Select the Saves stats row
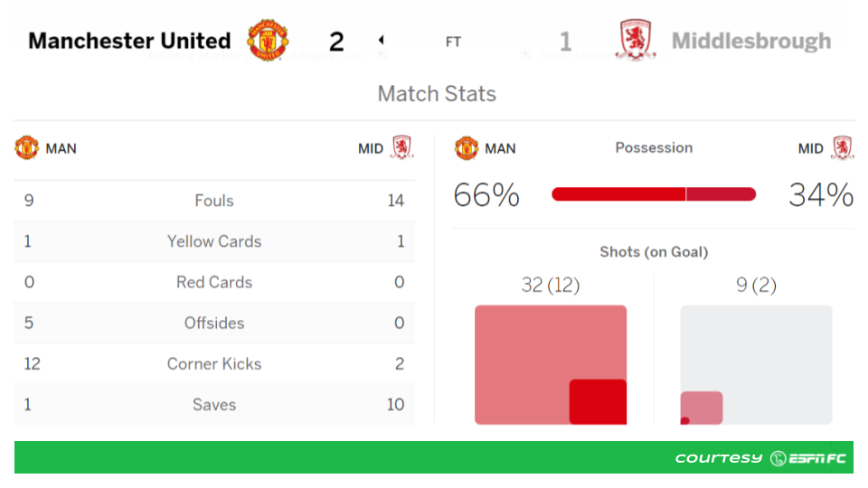This screenshot has width=868, height=488. tap(214, 405)
